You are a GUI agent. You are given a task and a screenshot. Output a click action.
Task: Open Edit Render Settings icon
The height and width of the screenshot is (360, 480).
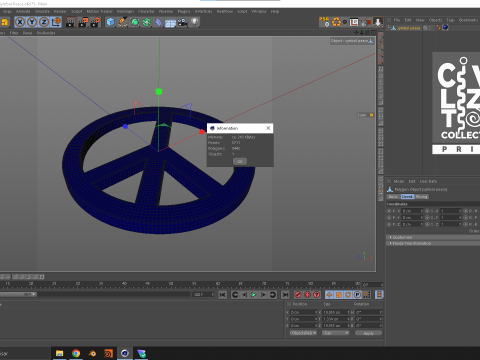(95, 22)
